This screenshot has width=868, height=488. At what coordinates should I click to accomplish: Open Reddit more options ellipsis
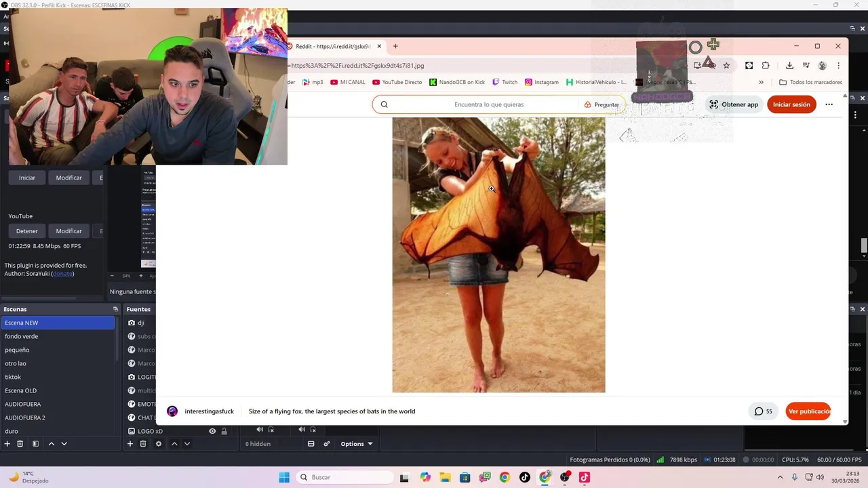click(x=829, y=104)
